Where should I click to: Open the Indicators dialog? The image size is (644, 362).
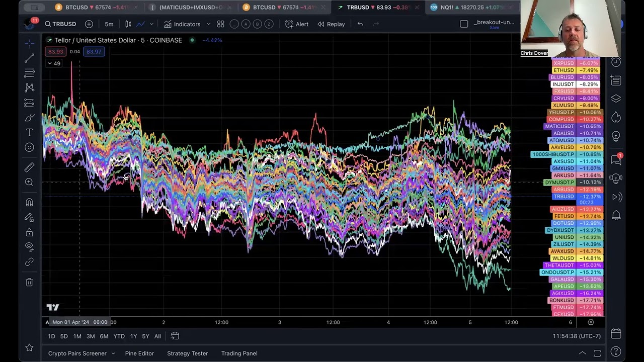click(182, 24)
